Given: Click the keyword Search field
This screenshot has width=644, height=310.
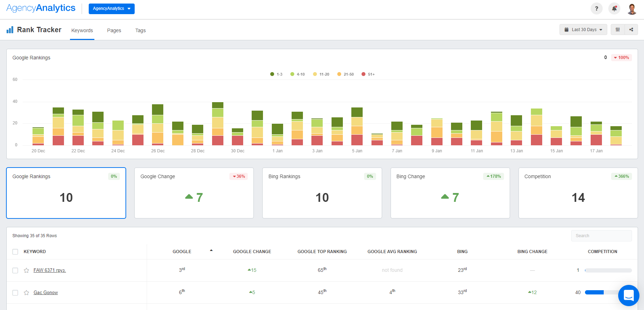Looking at the screenshot, I should (x=601, y=236).
